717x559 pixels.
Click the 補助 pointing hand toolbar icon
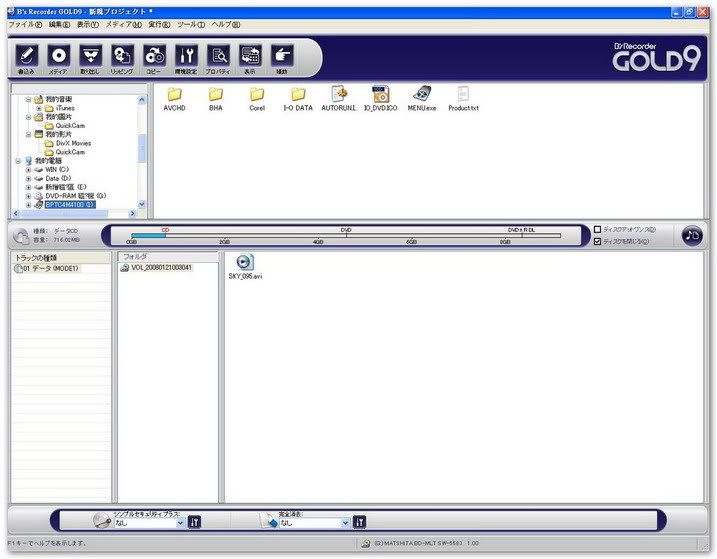[x=282, y=56]
